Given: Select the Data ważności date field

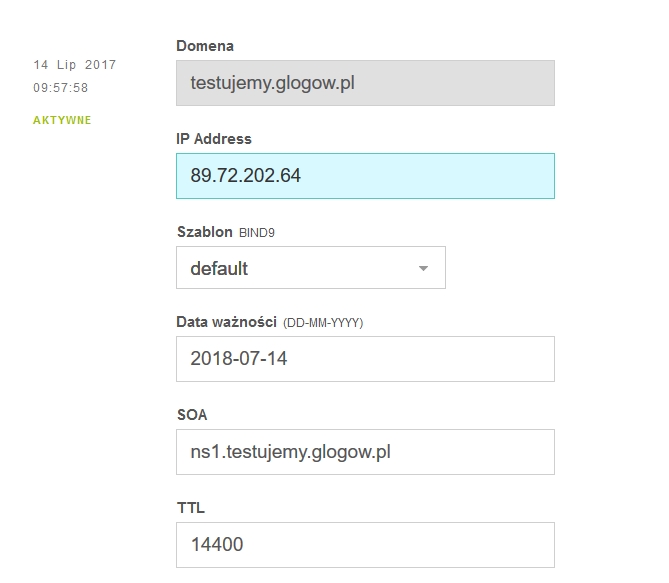Looking at the screenshot, I should pos(365,359).
